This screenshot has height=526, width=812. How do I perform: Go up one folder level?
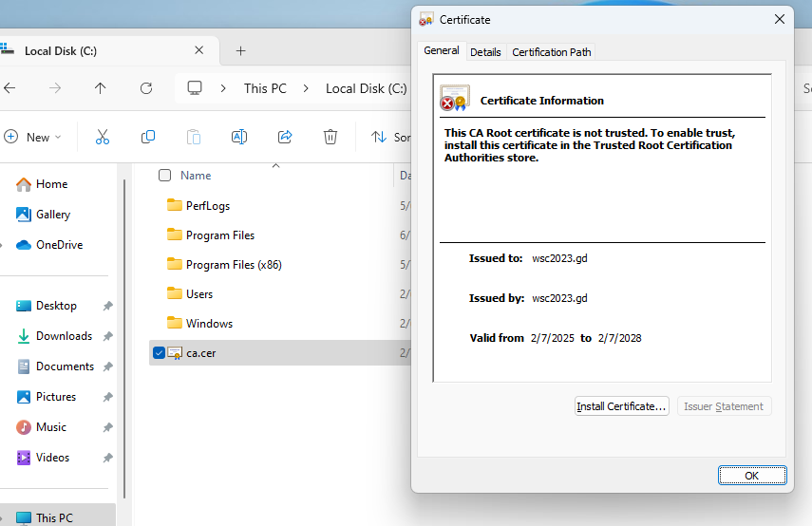[101, 88]
